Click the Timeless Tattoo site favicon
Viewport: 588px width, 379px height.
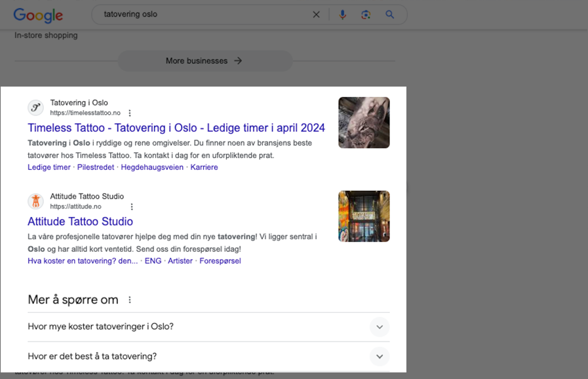coord(35,108)
